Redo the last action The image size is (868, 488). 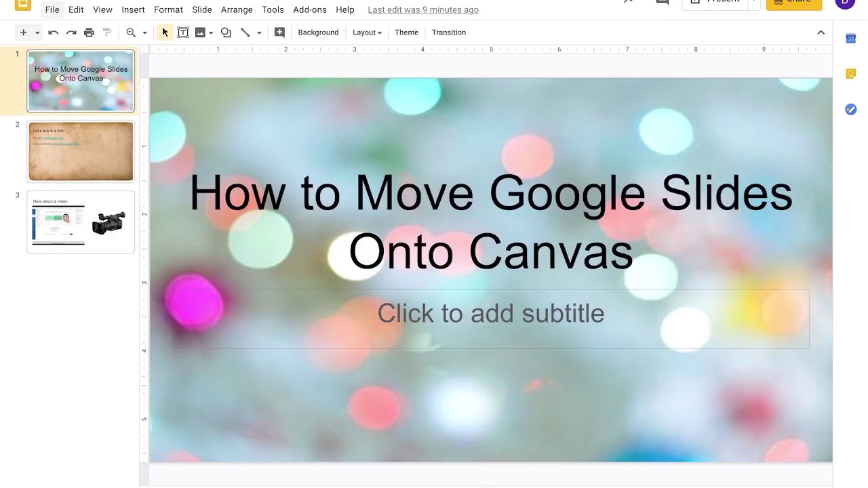[71, 33]
